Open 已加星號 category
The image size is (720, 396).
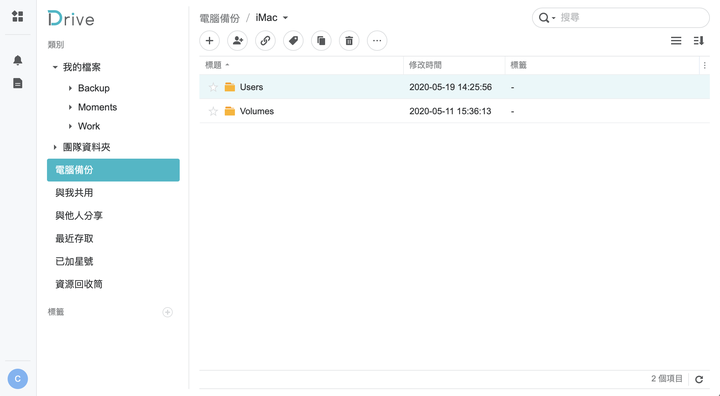pos(74,261)
